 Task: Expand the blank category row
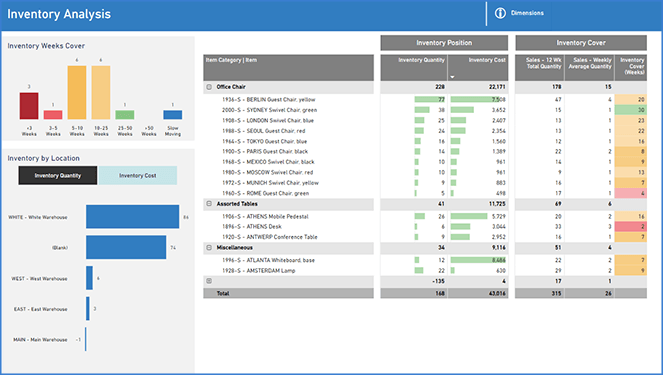[209, 281]
